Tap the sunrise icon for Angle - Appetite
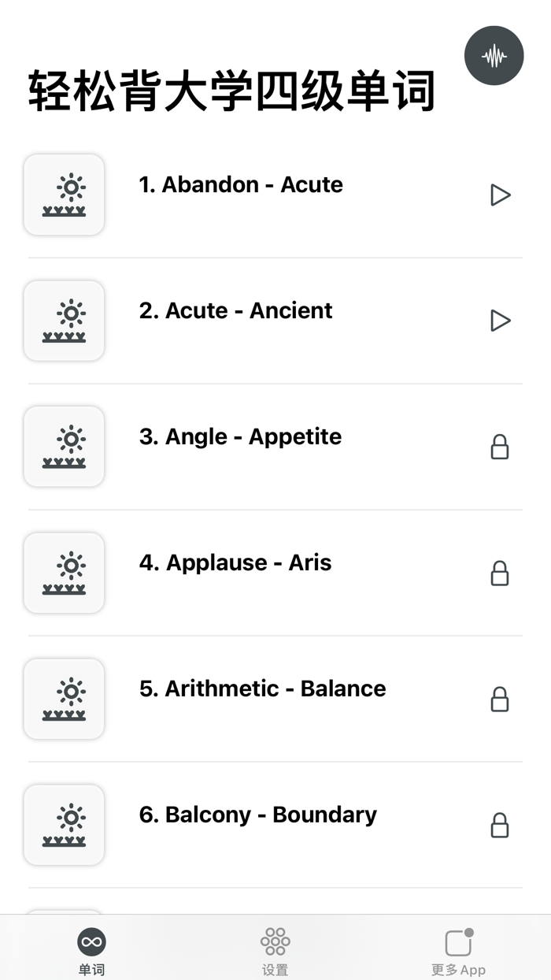551x980 pixels. pyautogui.click(x=64, y=447)
